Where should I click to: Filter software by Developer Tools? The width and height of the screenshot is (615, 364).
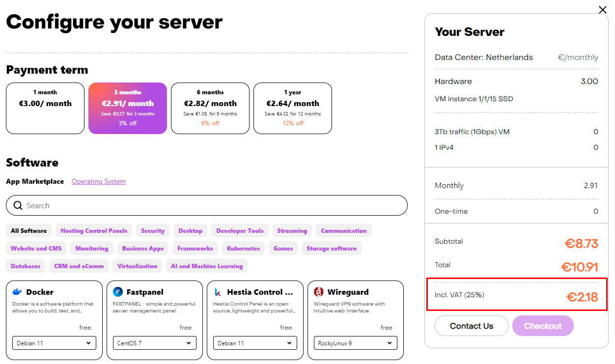pos(240,230)
